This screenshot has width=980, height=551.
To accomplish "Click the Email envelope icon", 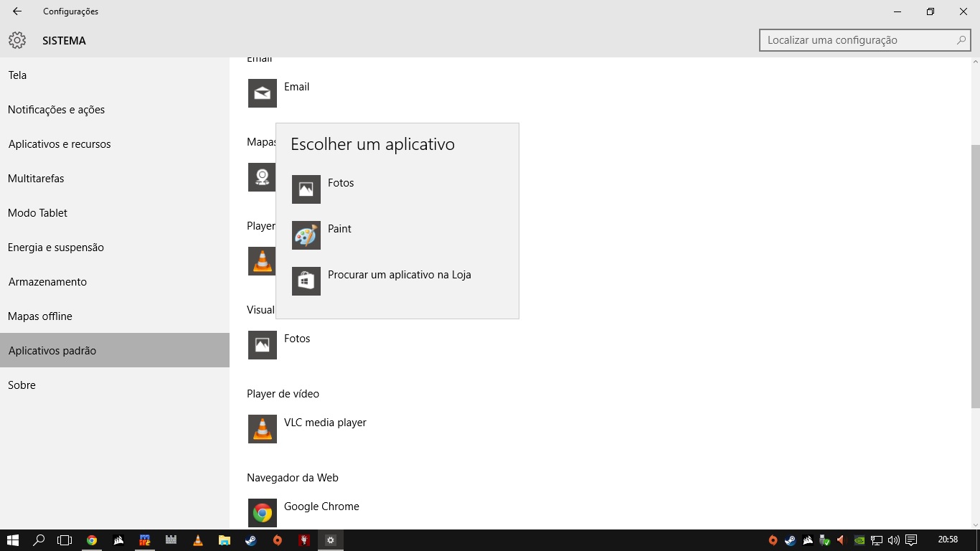I will coord(263,93).
